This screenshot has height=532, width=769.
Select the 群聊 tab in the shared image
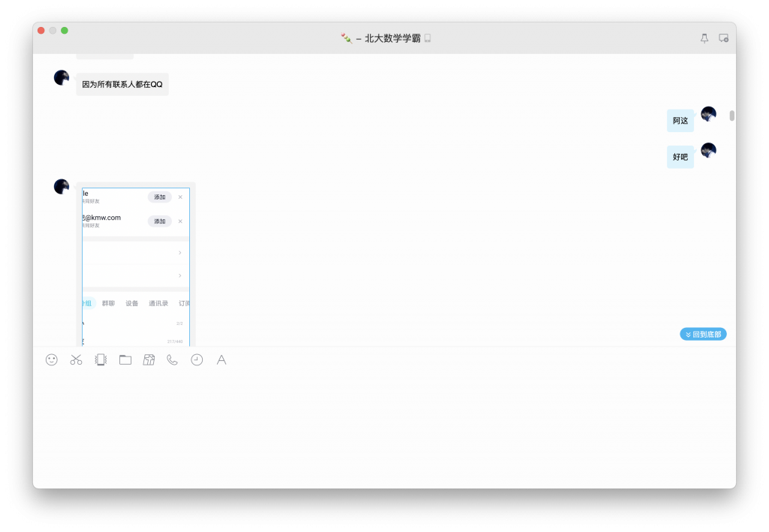pyautogui.click(x=108, y=303)
